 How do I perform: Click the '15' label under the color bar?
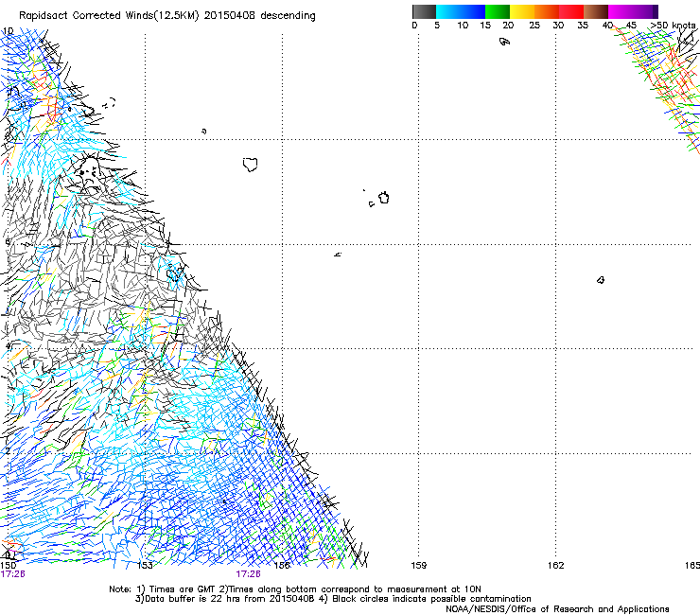[x=485, y=25]
